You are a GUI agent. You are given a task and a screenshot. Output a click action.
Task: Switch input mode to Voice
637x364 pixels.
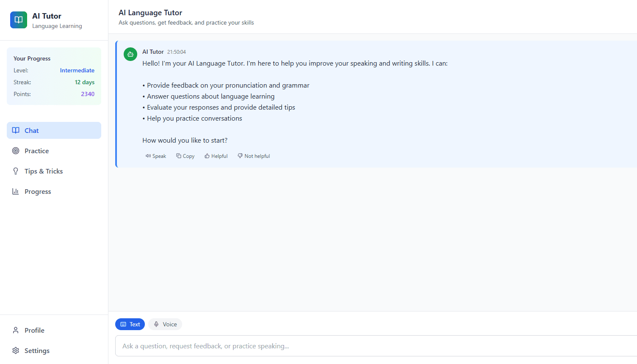[165, 325]
